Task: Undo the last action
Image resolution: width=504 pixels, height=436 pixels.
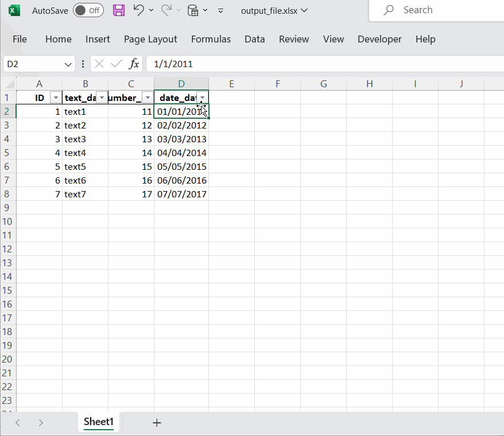Action: 139,10
